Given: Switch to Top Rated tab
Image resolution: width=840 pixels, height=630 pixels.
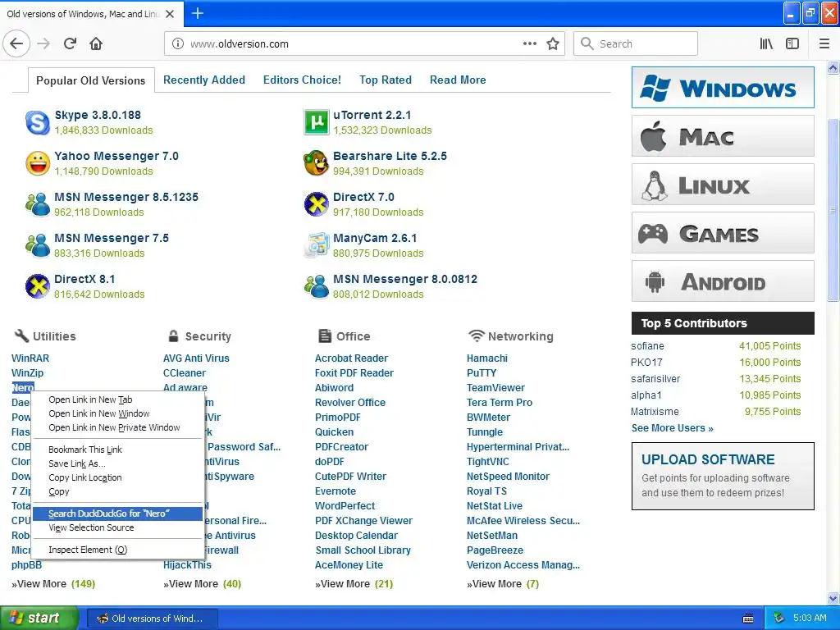Looking at the screenshot, I should pos(386,80).
